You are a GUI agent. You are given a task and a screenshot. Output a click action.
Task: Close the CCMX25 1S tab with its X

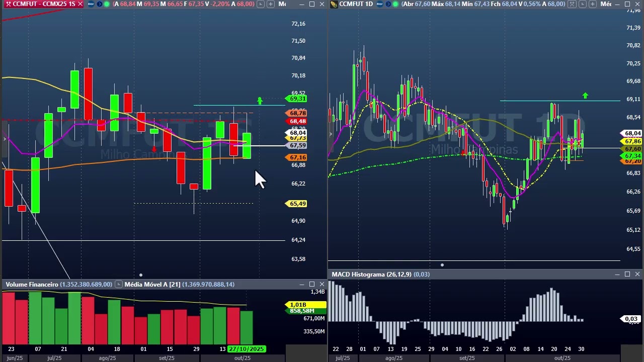click(80, 4)
